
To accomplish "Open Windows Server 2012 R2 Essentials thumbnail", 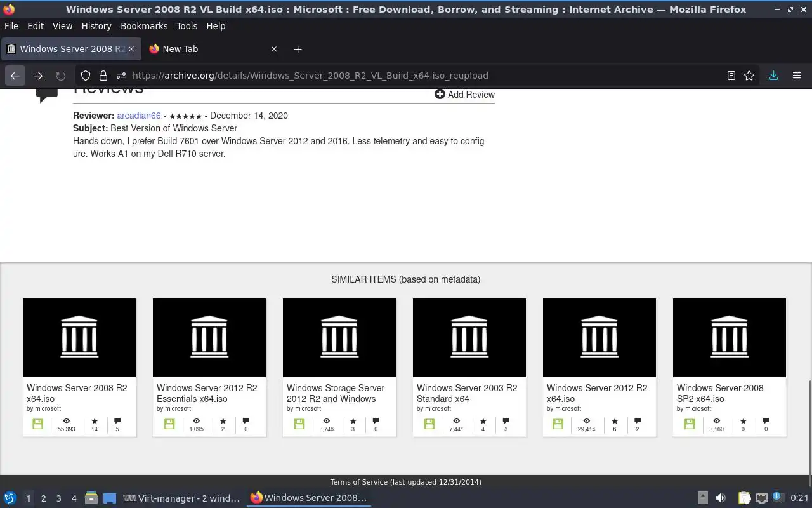I will pos(209,338).
